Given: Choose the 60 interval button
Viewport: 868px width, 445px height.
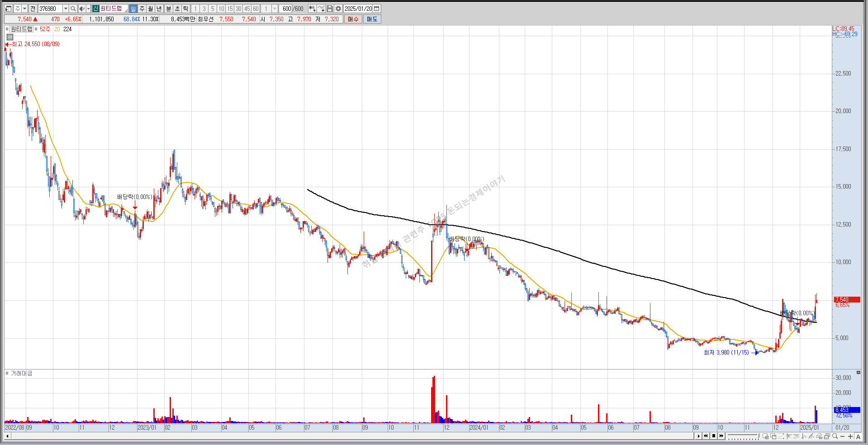Looking at the screenshot, I should [x=256, y=9].
